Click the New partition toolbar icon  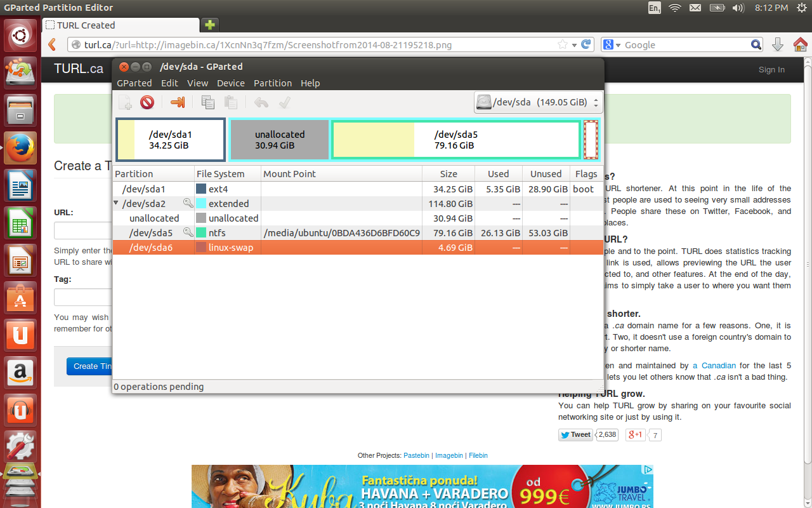pyautogui.click(x=126, y=102)
